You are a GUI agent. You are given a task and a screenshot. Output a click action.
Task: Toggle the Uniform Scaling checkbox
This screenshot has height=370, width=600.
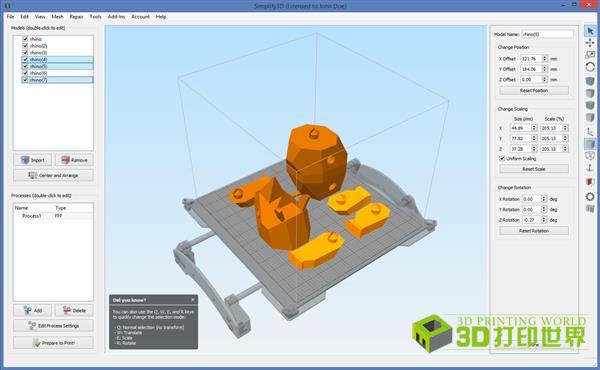[502, 158]
